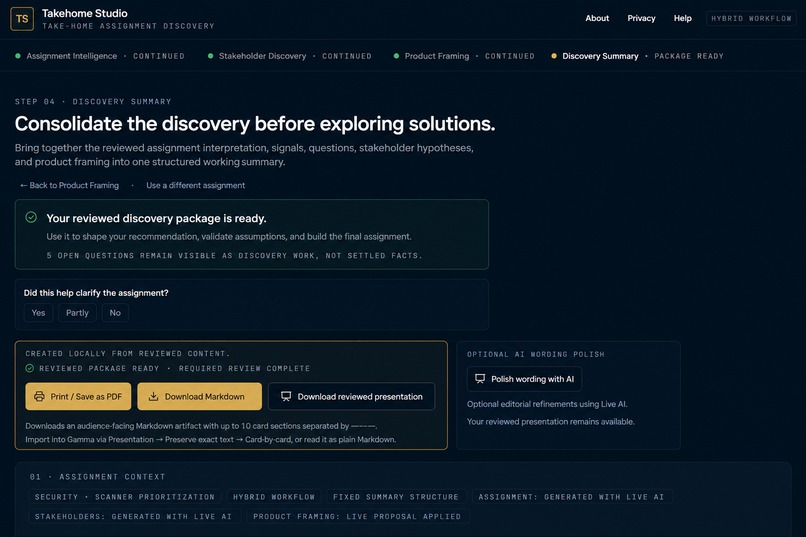806x537 pixels.
Task: Click Package Ready status text
Action: (x=689, y=56)
